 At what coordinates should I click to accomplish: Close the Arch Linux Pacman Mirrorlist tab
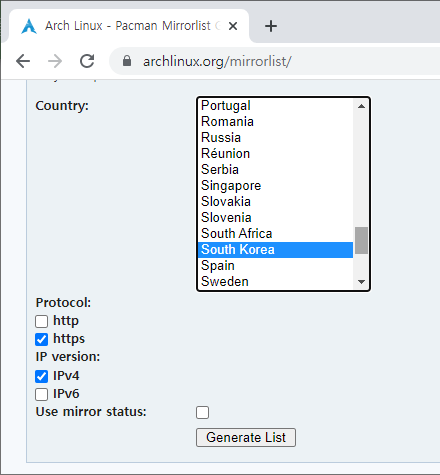point(233,26)
